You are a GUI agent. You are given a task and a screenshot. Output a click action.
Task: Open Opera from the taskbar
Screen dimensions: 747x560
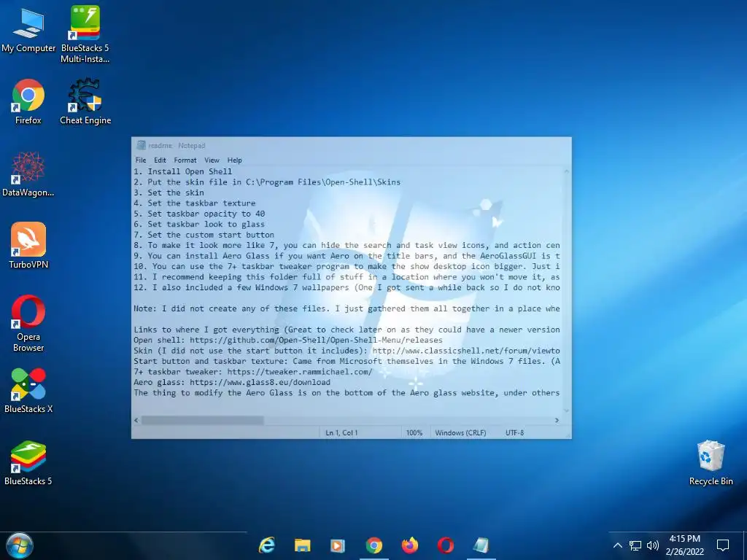446,545
